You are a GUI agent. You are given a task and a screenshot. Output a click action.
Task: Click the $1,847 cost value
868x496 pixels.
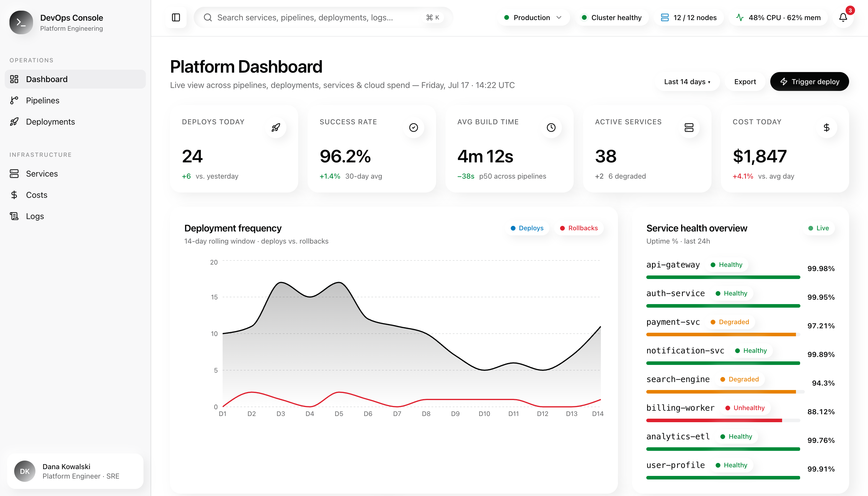coord(760,156)
